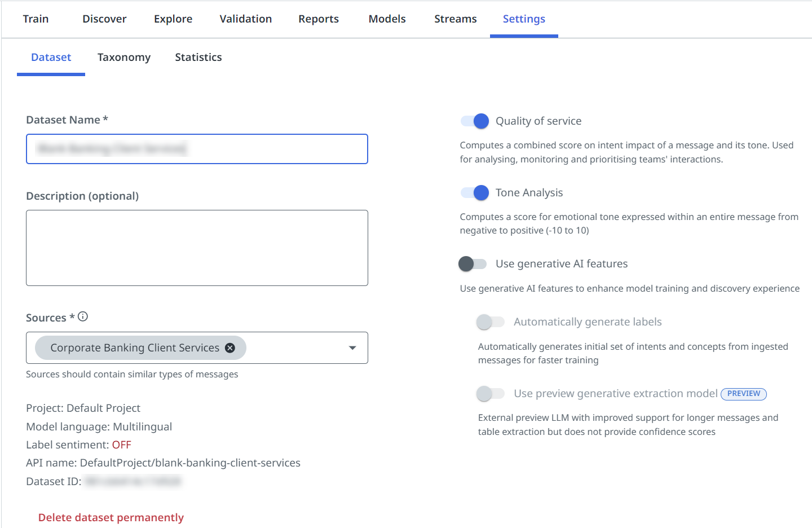Toggle Automatically generate labels switch

(490, 322)
